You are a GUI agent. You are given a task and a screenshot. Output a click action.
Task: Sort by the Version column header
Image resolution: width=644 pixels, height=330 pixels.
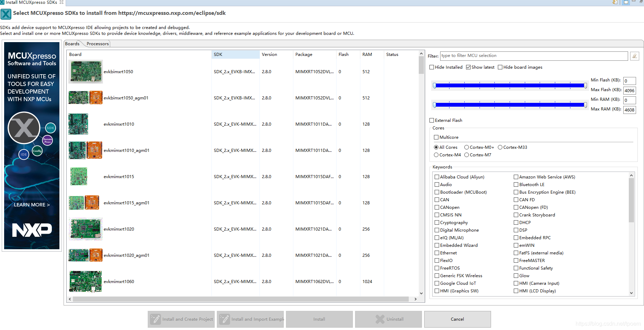(276, 55)
